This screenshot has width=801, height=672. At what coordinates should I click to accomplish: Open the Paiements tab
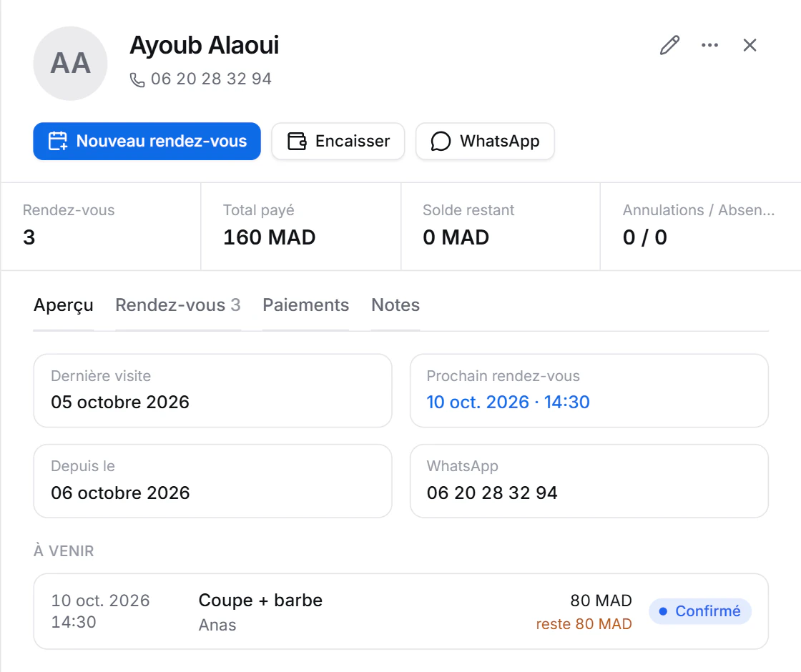click(305, 305)
